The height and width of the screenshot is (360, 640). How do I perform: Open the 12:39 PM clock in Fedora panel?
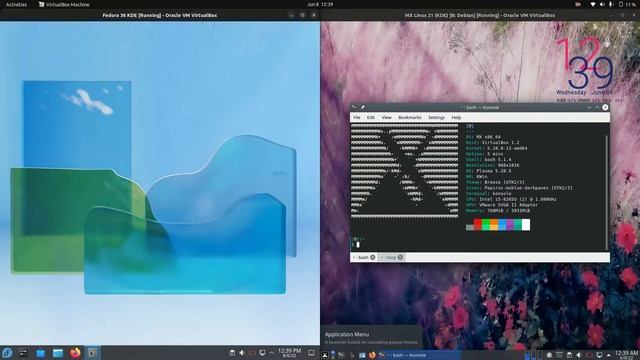tap(289, 353)
